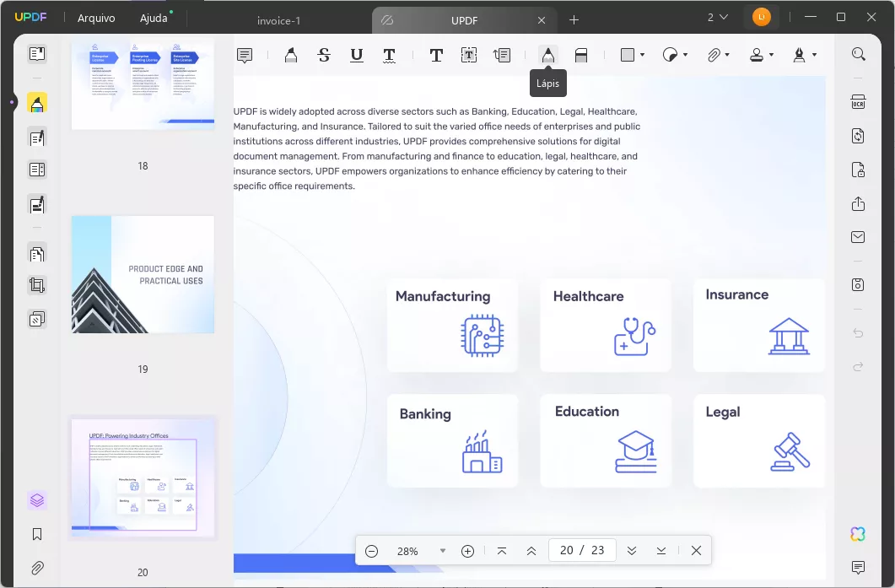Open the sticky note comment tool
895x588 pixels.
coord(245,54)
